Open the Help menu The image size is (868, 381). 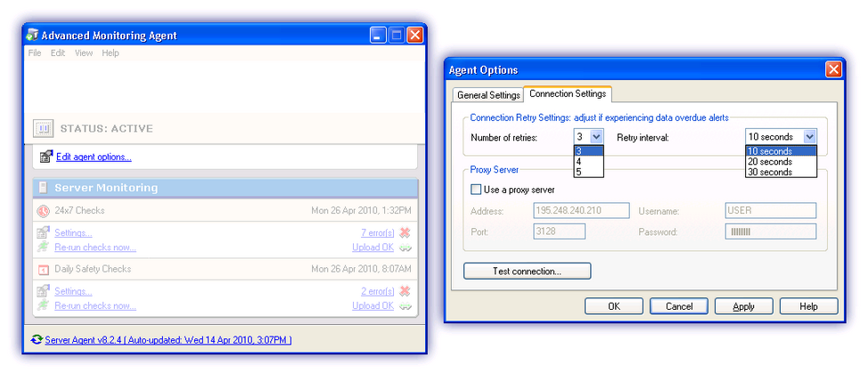[x=111, y=53]
